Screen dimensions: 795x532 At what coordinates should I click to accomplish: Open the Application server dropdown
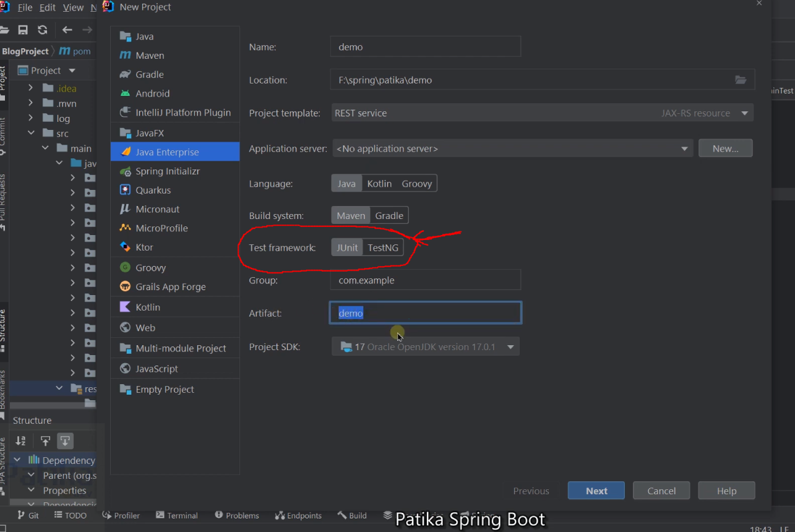(512, 148)
